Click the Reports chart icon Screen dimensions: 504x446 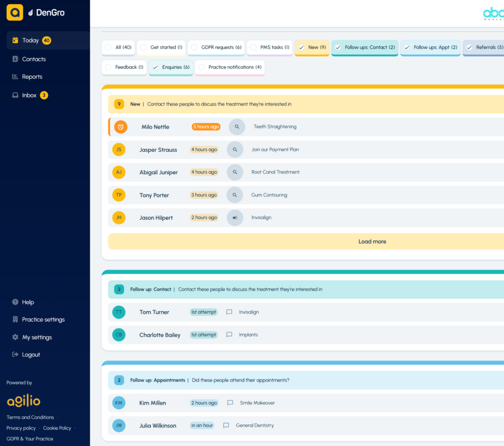point(15,76)
